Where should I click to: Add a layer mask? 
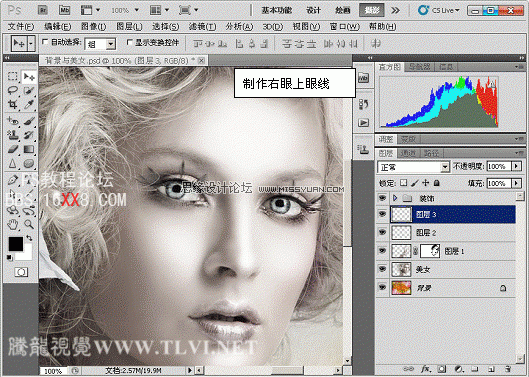(x=442, y=369)
